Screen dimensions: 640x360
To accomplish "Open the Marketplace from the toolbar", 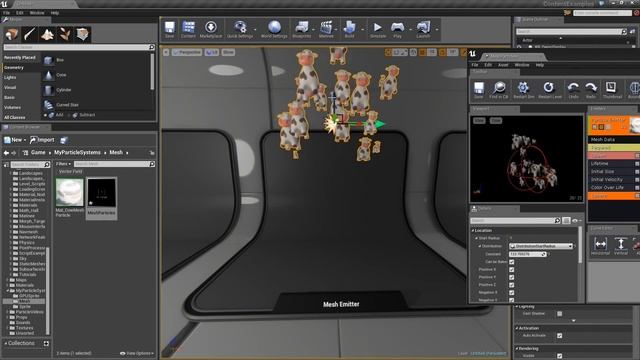I will pos(211,29).
